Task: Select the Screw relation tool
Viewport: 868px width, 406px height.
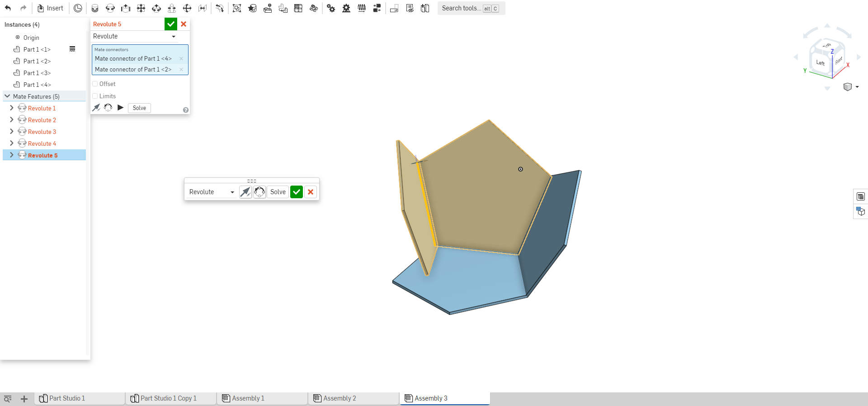Action: pyautogui.click(x=362, y=8)
